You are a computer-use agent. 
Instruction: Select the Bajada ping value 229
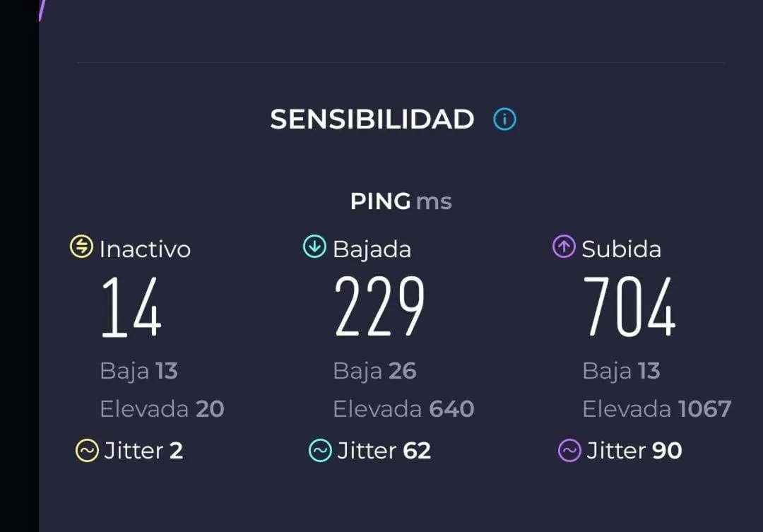pos(379,307)
